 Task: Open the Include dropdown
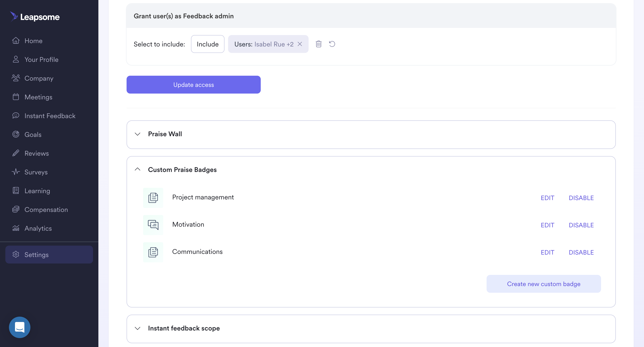(x=208, y=44)
